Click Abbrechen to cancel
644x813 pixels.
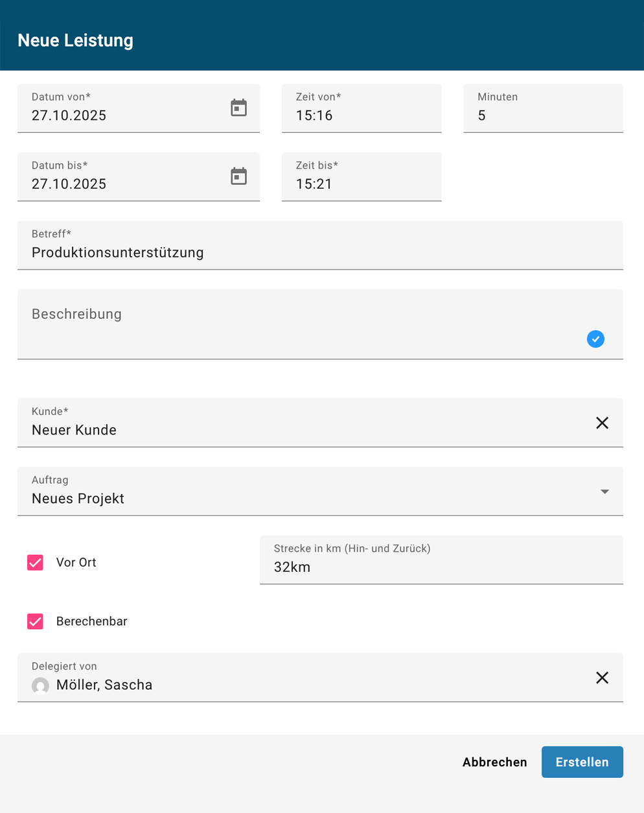click(x=494, y=762)
